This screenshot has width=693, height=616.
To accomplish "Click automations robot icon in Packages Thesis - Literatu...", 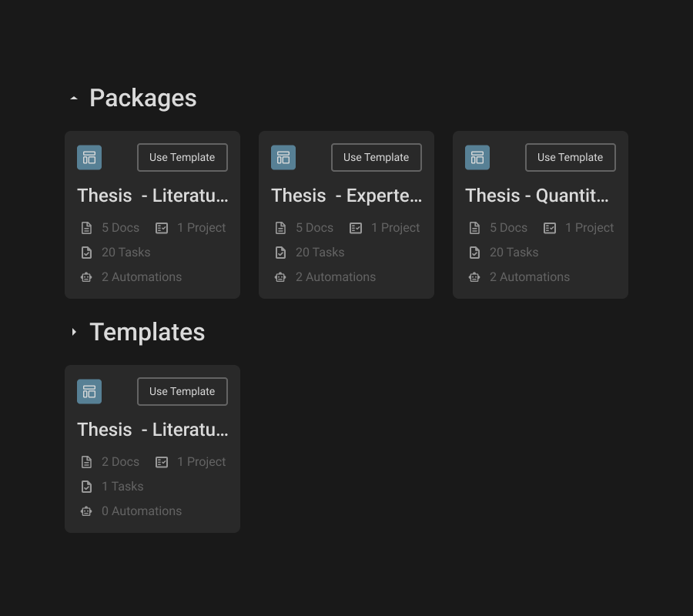I will click(86, 277).
